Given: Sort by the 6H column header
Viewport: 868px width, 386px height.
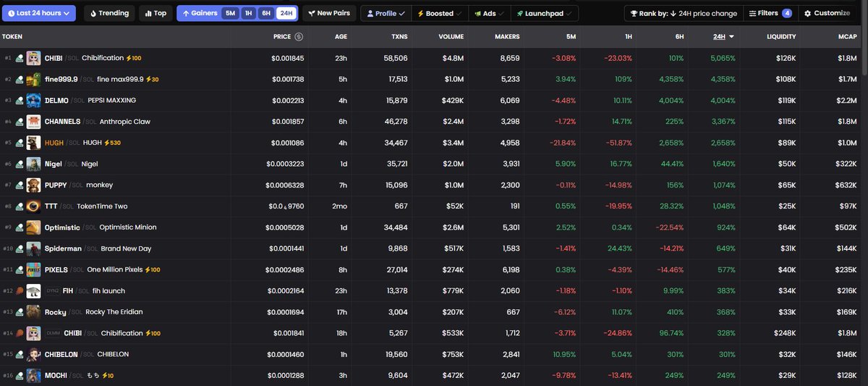Looking at the screenshot, I should click(679, 36).
